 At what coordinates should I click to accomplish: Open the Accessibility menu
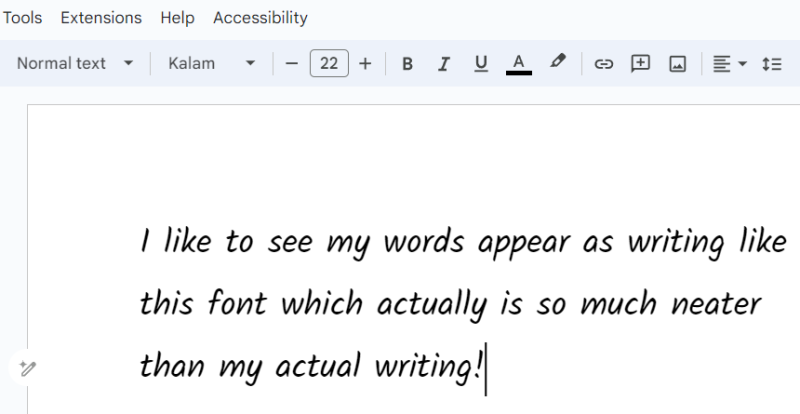click(x=260, y=18)
